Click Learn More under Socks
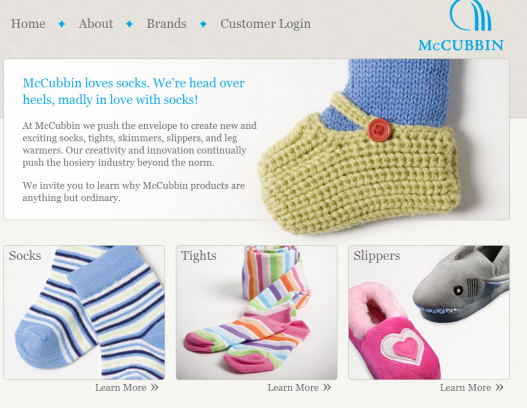527x408 pixels. tap(121, 387)
